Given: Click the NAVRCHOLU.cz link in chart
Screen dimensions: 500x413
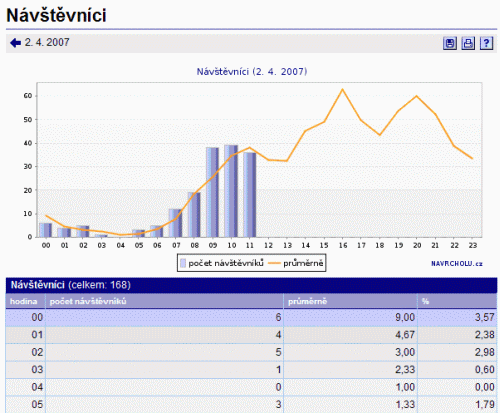Looking at the screenshot, I should point(457,264).
